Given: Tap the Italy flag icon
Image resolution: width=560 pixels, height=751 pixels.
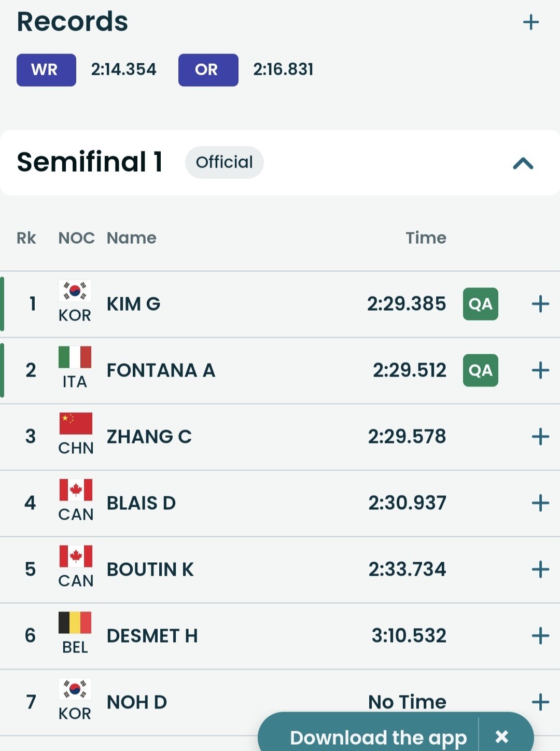Looking at the screenshot, I should pos(75,357).
